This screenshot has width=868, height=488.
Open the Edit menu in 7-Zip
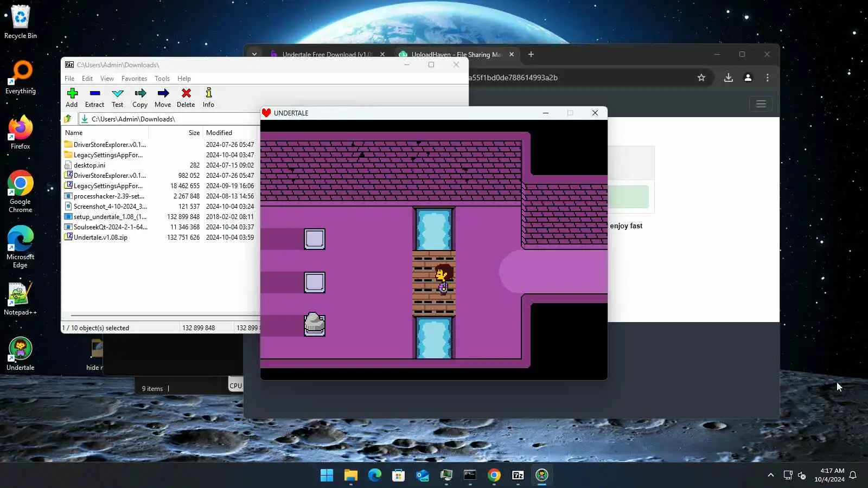click(87, 79)
